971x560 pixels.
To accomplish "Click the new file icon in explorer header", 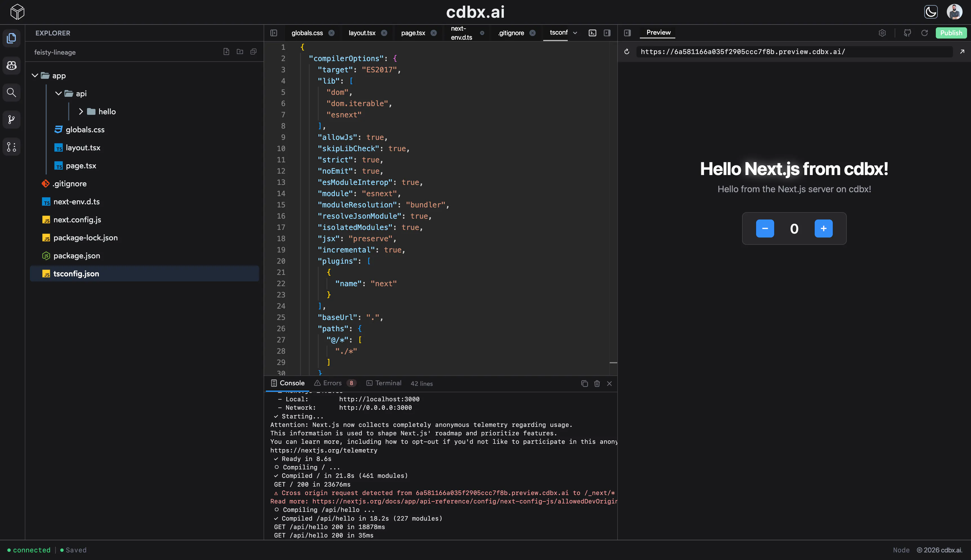I will click(x=226, y=51).
